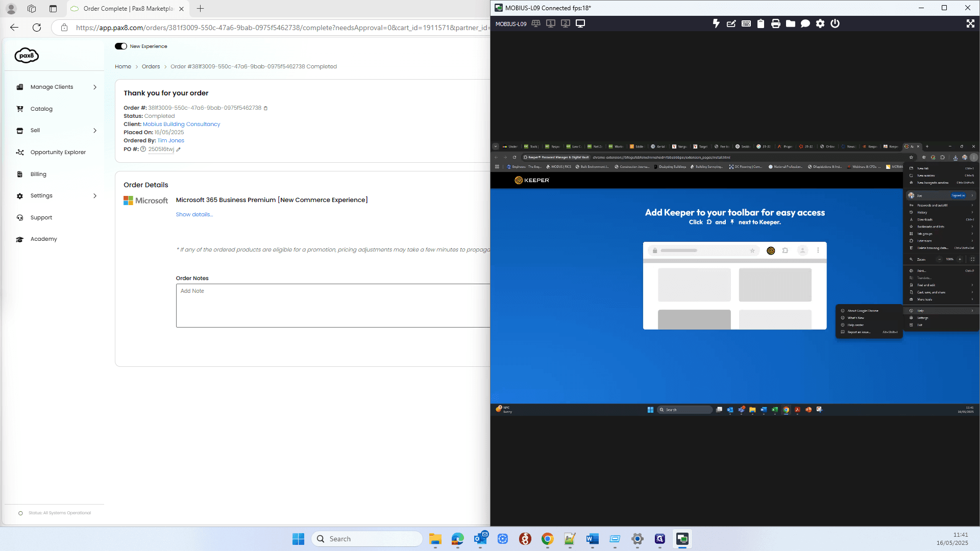Click into the Add Note text box
Screen dimensions: 980x551
tap(333, 306)
